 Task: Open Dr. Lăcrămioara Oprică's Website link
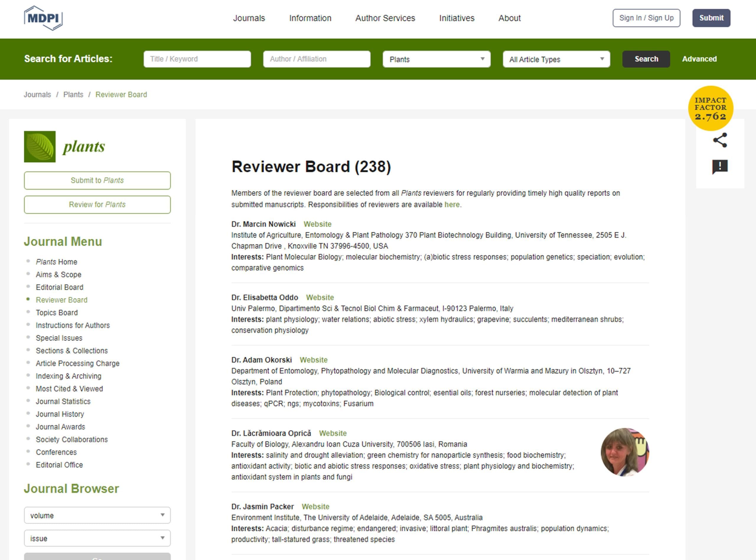pos(333,433)
